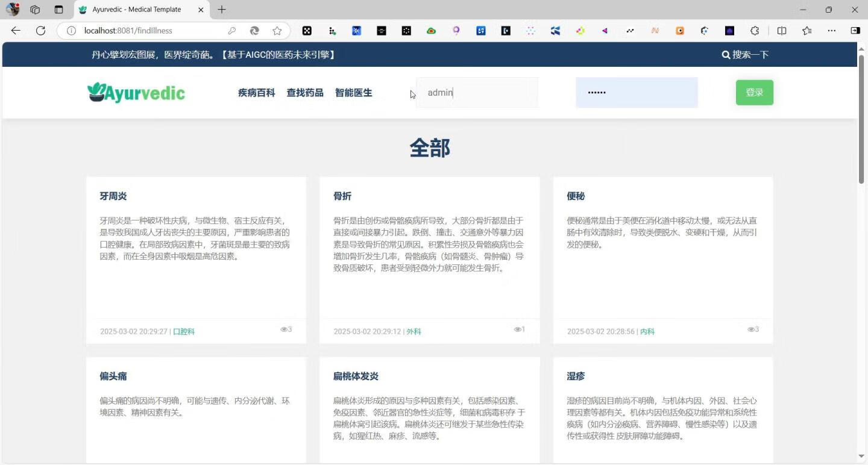Open 智能医生 navigation menu
Image resolution: width=868 pixels, height=465 pixels.
click(x=354, y=93)
